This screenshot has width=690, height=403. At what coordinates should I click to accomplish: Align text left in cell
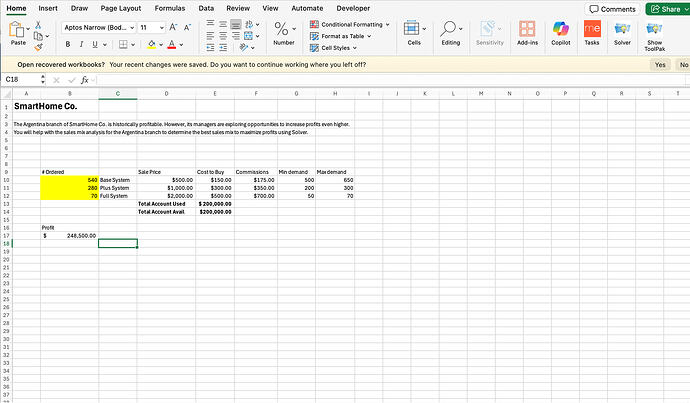click(x=210, y=36)
